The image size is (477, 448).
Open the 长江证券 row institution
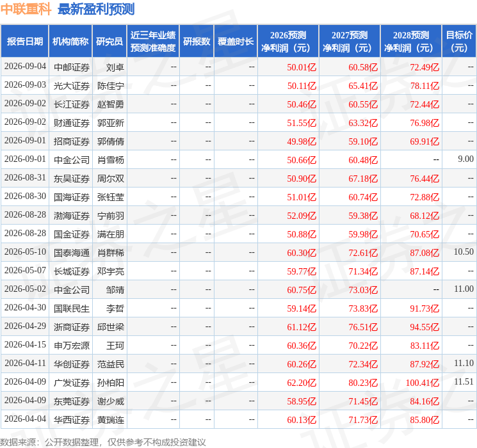[72, 104]
